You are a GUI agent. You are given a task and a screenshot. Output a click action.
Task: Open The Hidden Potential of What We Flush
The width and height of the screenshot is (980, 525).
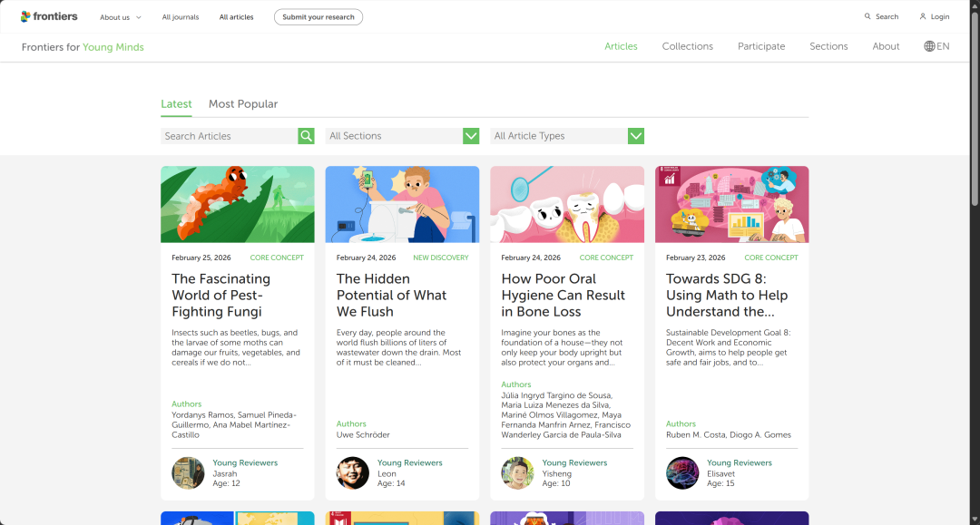[391, 295]
